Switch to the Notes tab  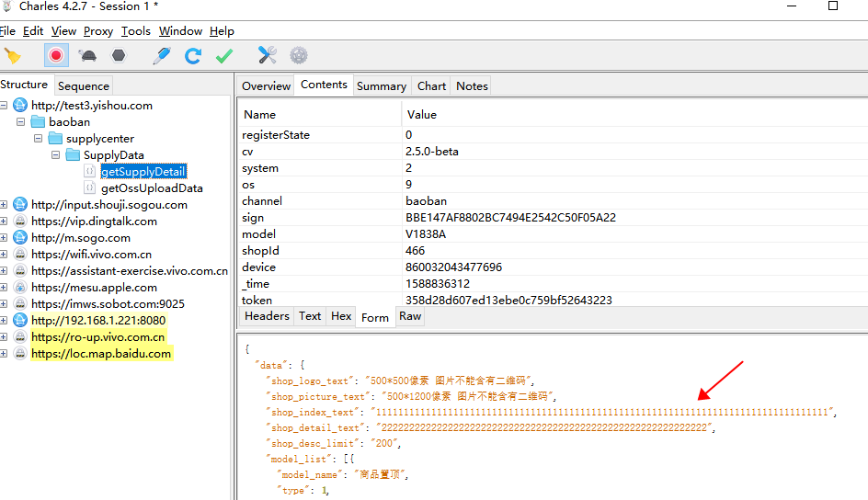(472, 85)
